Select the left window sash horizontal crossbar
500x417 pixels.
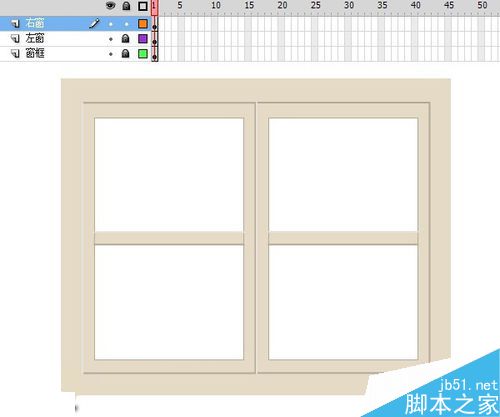169,238
